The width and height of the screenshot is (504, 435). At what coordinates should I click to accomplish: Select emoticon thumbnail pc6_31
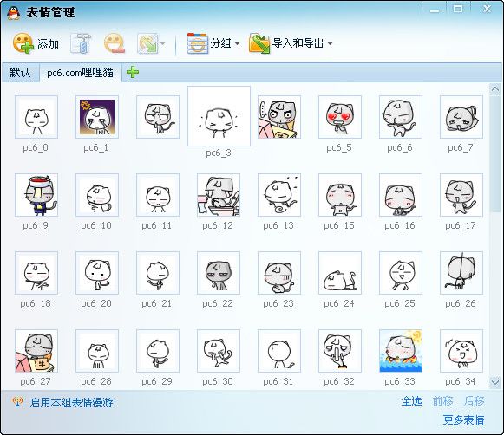click(x=279, y=351)
